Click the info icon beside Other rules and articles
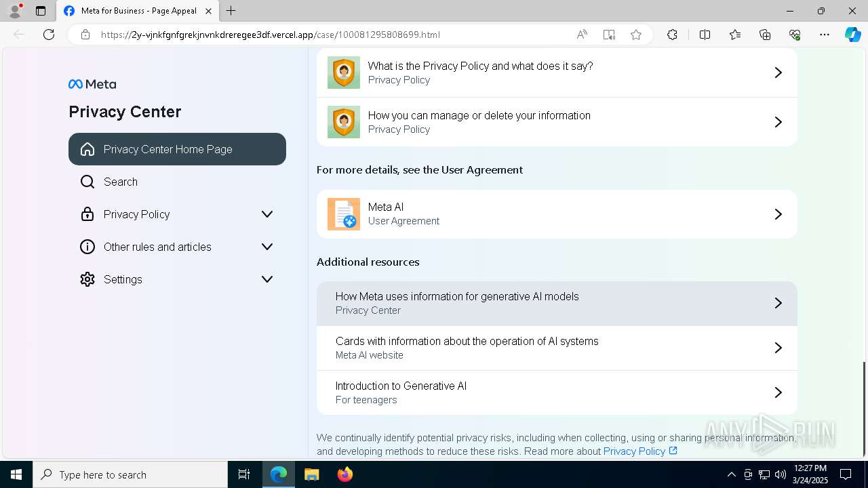The height and width of the screenshot is (488, 868). (x=87, y=247)
